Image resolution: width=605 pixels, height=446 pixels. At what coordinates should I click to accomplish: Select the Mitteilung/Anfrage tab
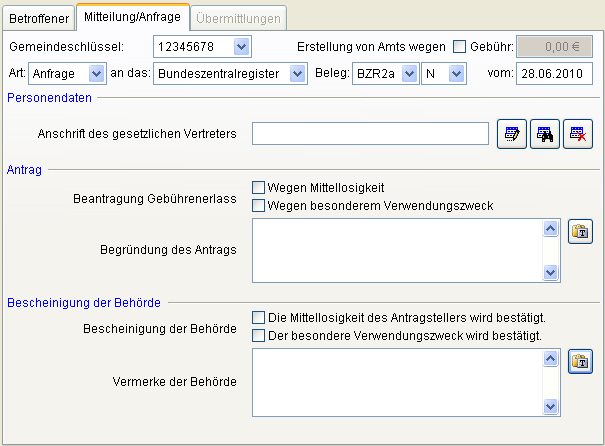click(x=132, y=17)
